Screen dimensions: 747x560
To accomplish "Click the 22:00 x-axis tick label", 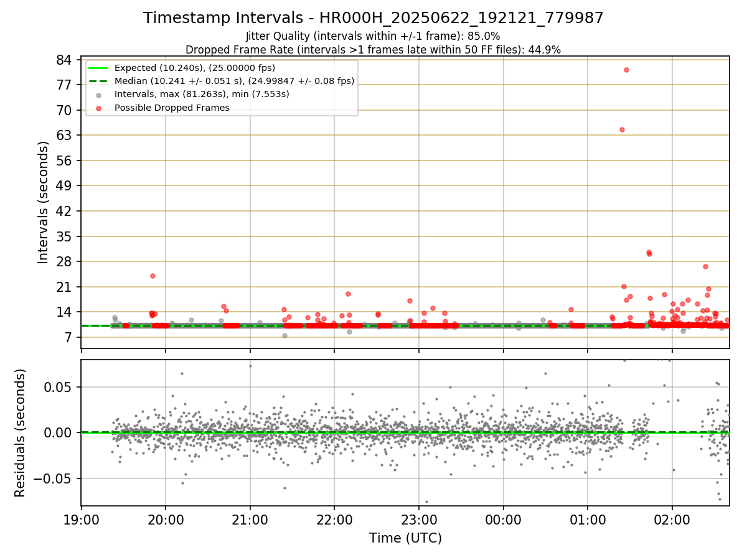I will (x=334, y=519).
